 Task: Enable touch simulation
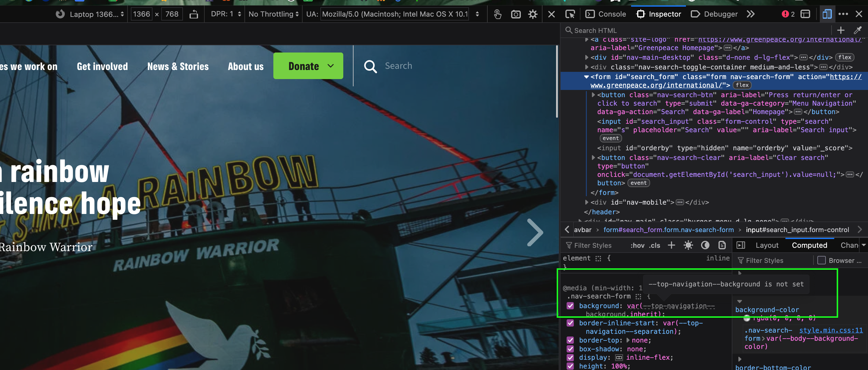click(x=497, y=14)
